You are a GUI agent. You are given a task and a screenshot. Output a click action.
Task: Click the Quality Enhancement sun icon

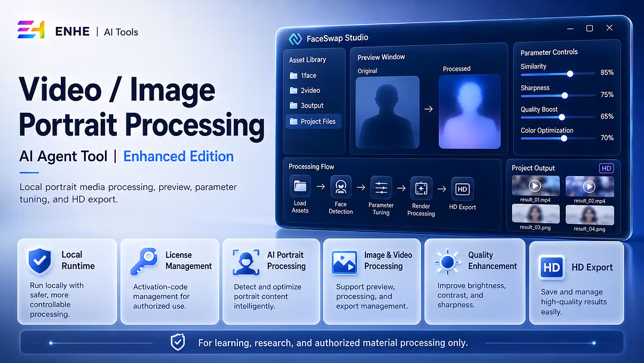tap(447, 262)
